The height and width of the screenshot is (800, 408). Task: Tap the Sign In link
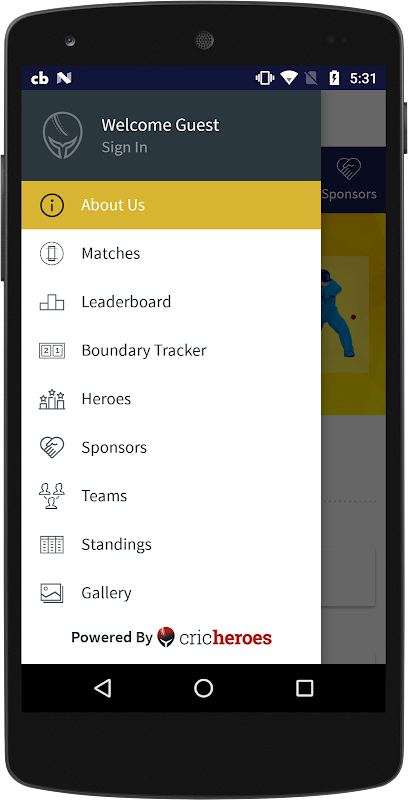[x=124, y=147]
